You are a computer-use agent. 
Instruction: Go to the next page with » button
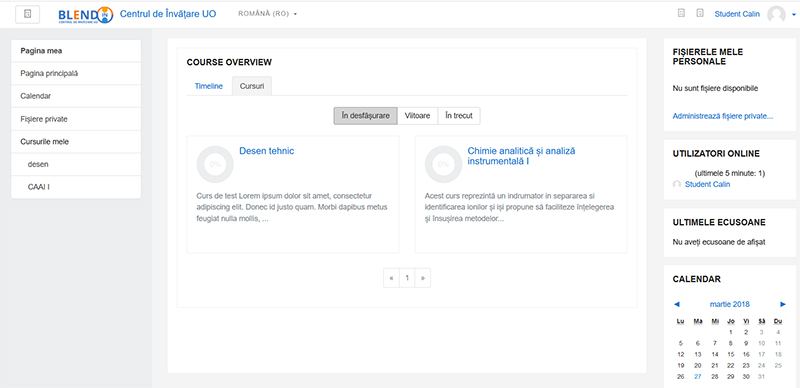[x=422, y=278]
